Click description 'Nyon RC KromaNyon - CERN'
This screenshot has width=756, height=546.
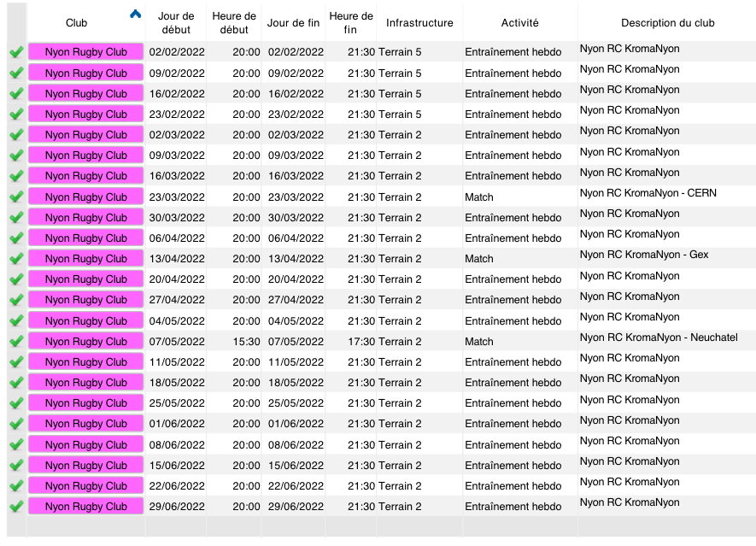[648, 193]
